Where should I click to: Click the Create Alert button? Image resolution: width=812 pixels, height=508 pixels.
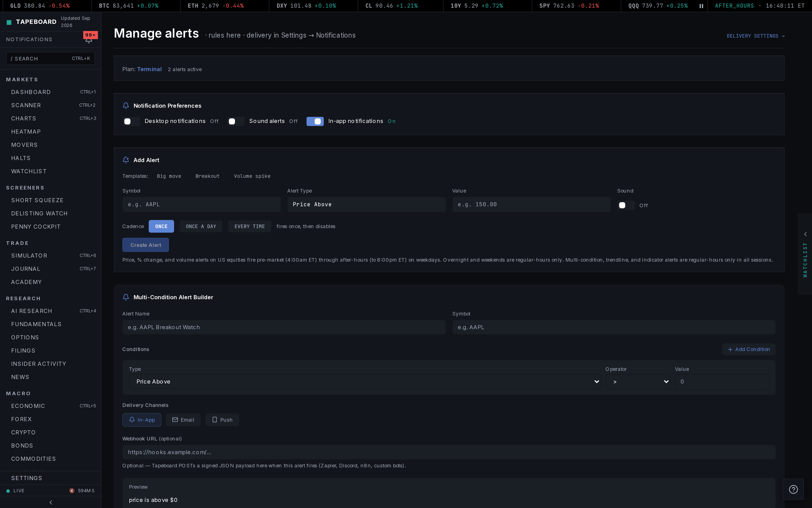pos(146,245)
